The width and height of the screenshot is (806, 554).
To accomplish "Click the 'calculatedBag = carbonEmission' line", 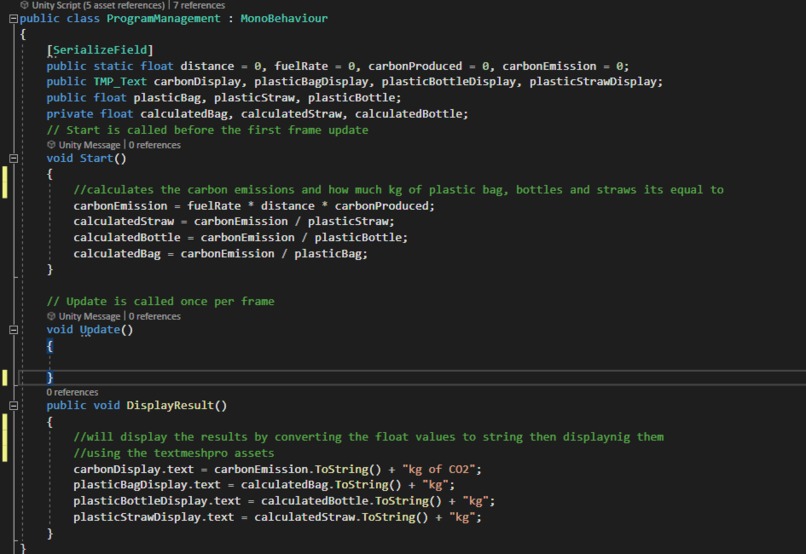I will tap(221, 254).
